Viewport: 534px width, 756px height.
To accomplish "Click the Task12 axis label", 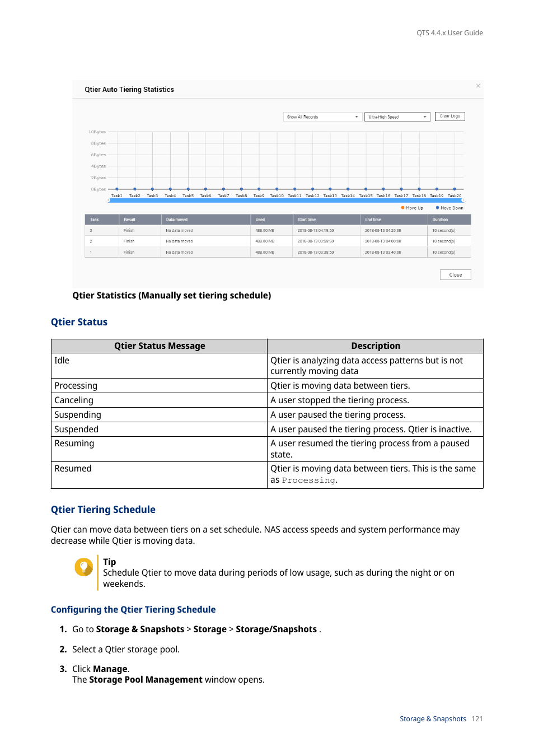I will click(x=312, y=196).
